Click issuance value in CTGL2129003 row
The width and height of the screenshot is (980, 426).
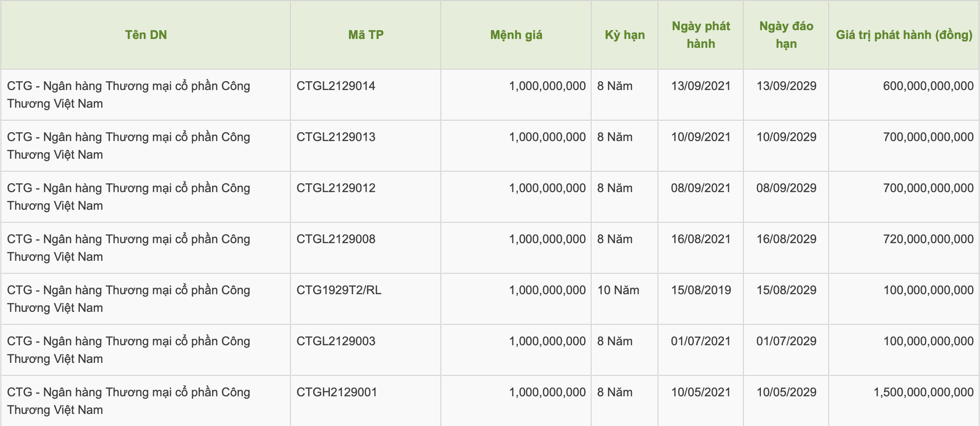point(928,341)
